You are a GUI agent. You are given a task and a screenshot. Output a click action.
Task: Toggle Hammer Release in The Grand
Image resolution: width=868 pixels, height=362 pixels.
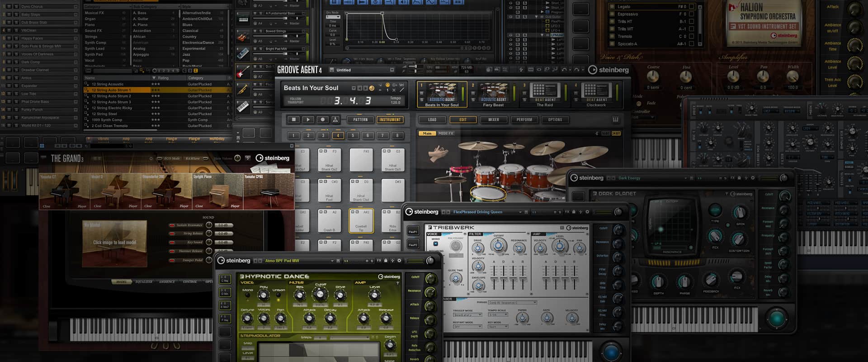click(172, 251)
